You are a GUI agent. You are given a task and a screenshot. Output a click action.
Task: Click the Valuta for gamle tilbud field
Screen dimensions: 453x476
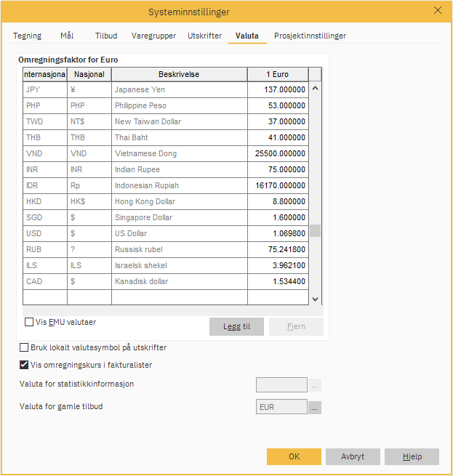point(281,408)
